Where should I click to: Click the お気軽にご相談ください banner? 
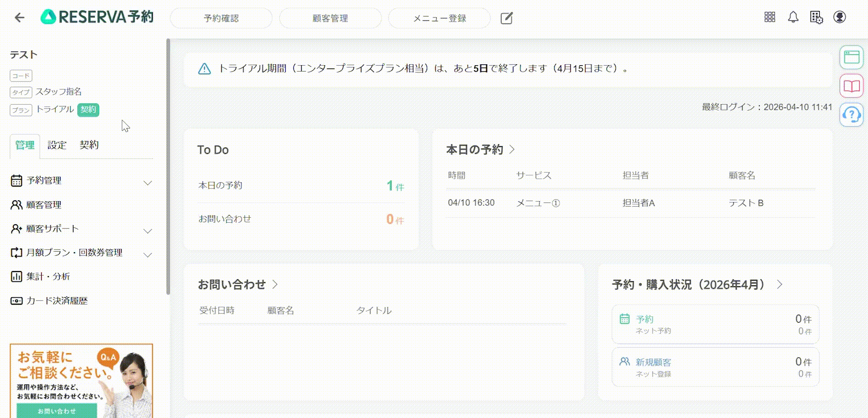pos(81,381)
